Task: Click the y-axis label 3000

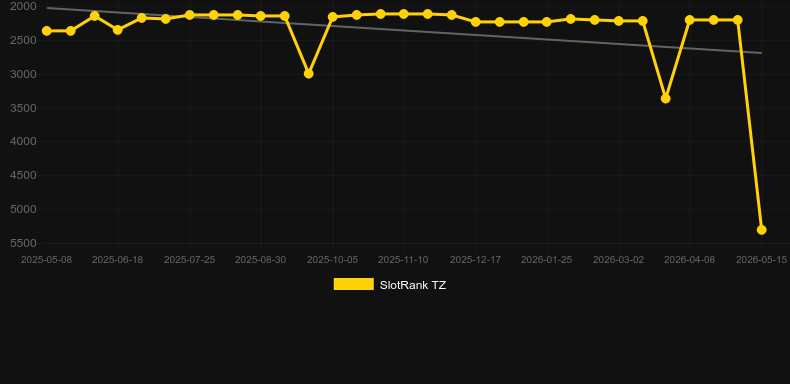Action: coord(23,74)
